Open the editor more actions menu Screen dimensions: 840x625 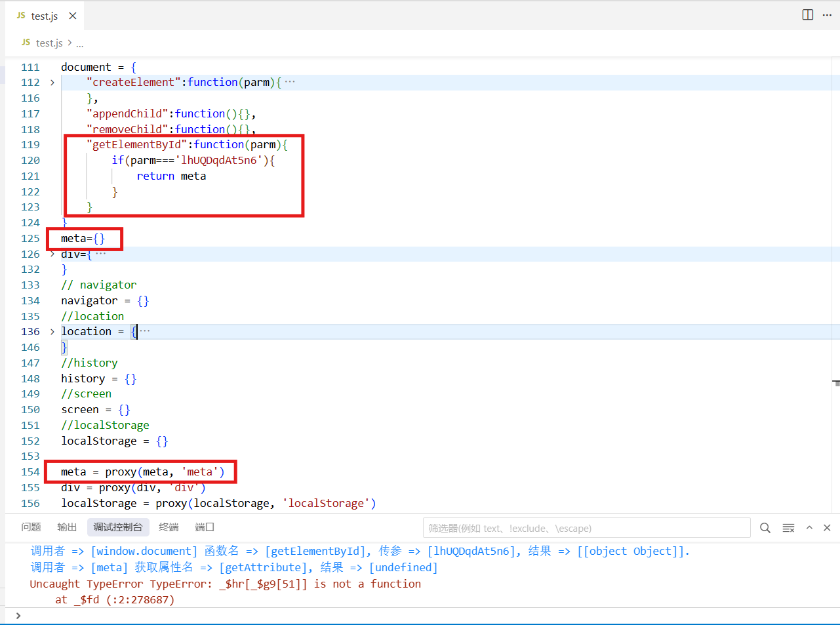(827, 15)
